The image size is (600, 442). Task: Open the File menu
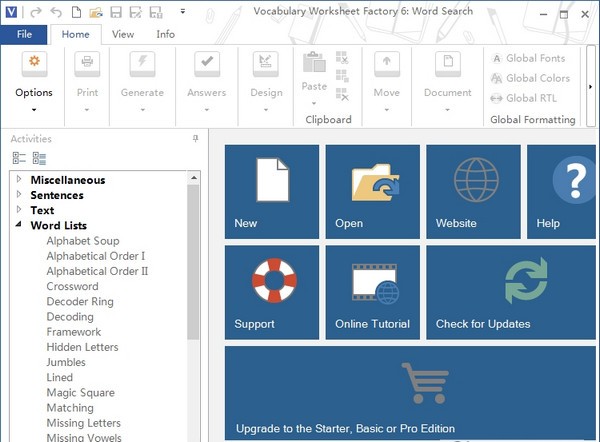pos(24,34)
